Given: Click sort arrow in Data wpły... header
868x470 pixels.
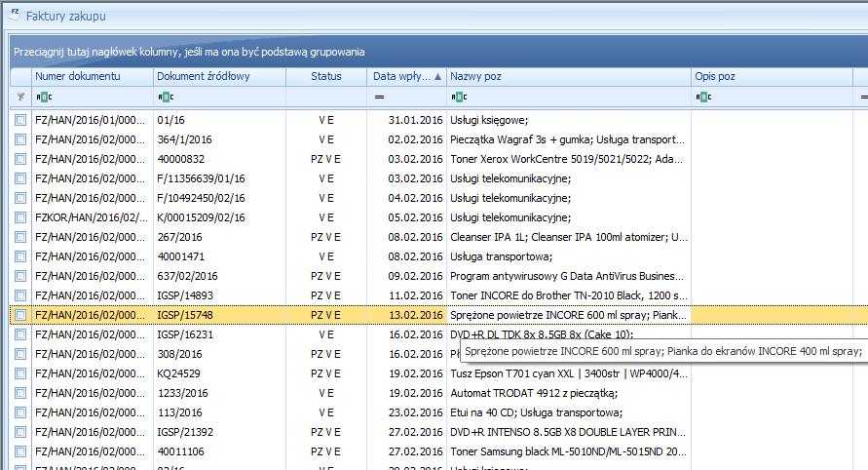Looking at the screenshot, I should 437,76.
